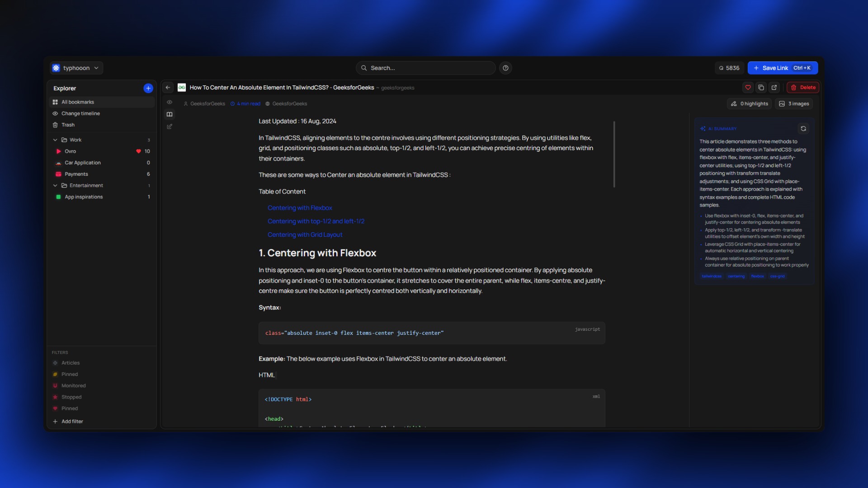Click the search magnifier icon
Image resolution: width=868 pixels, height=488 pixels.
coord(364,68)
